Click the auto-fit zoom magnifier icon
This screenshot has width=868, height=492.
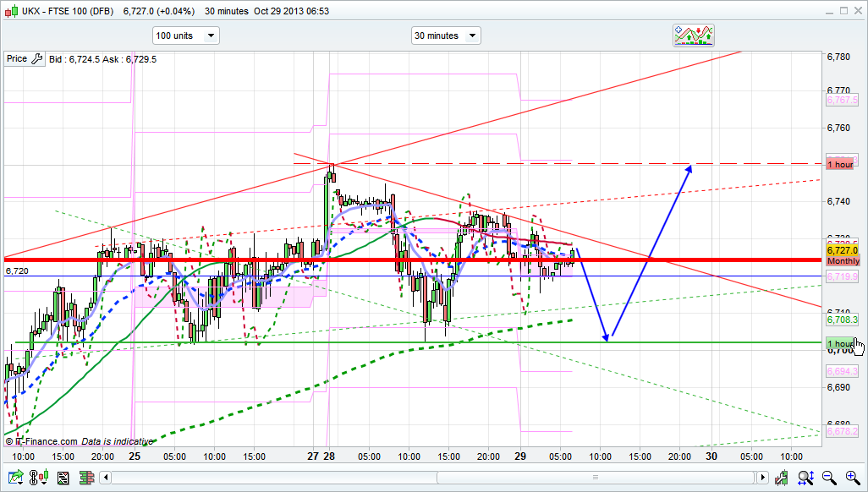(807, 478)
